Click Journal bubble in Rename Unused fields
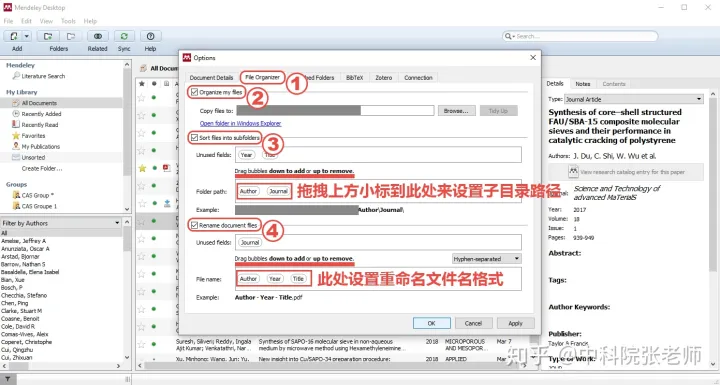720x385 pixels. pos(250,243)
